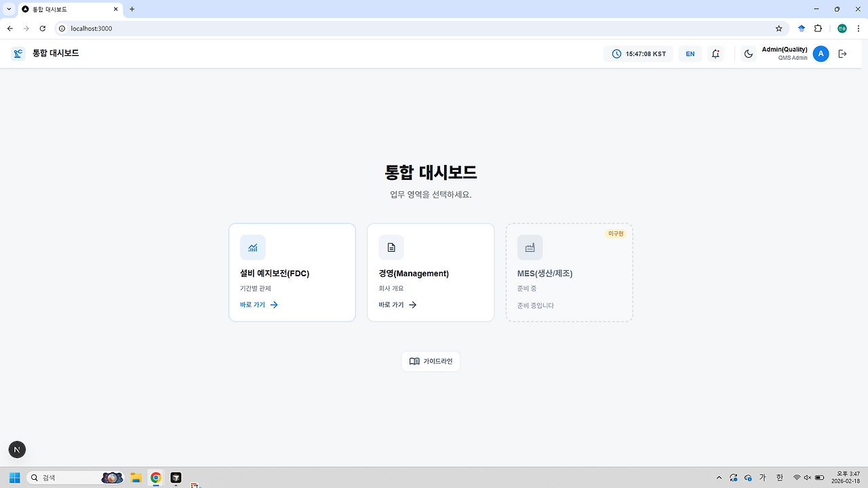Click the Chrome icon in taskbar

(156, 478)
